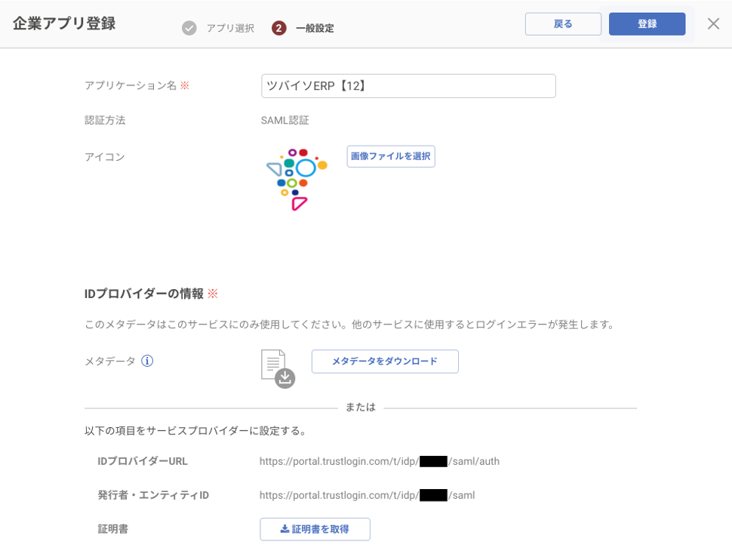Click the IDプロバイダーURL address ending in /saml/auth
The image size is (732, 560).
380,461
